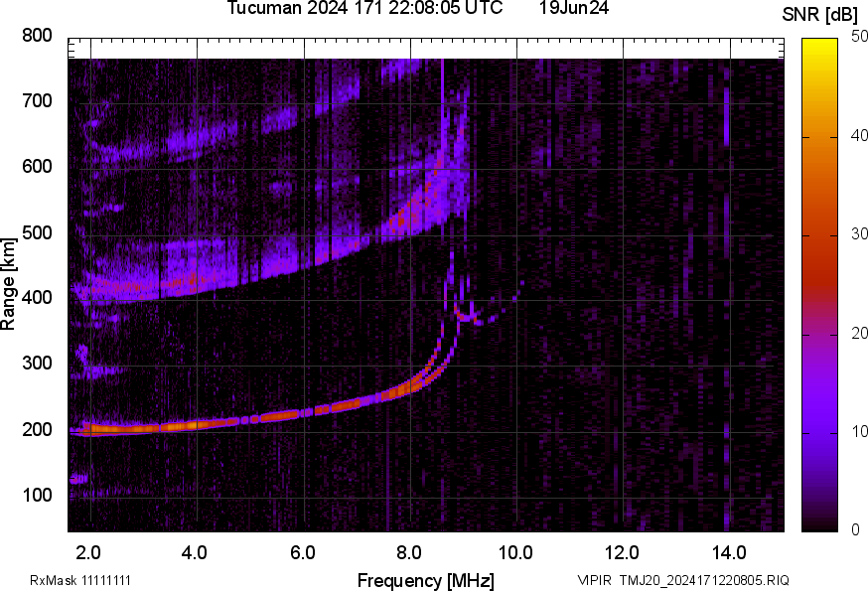
Task: Click the range tick label '500'
Action: pos(37,232)
